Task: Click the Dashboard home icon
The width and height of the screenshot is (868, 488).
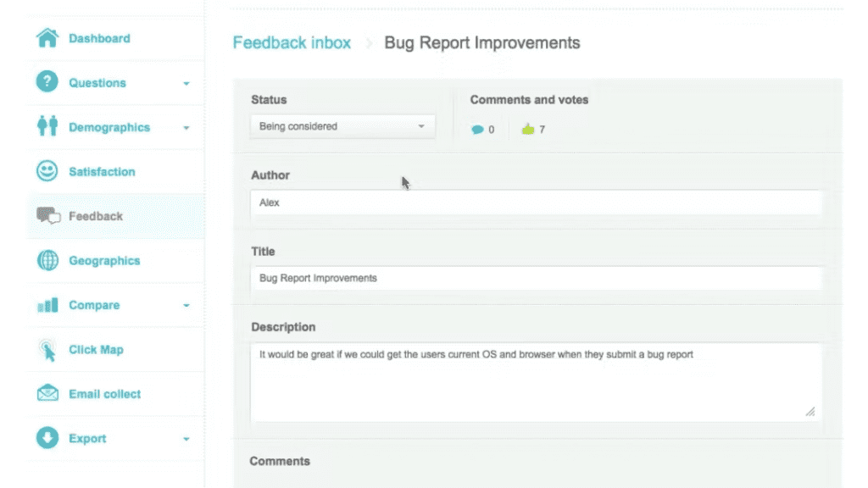Action: [47, 38]
